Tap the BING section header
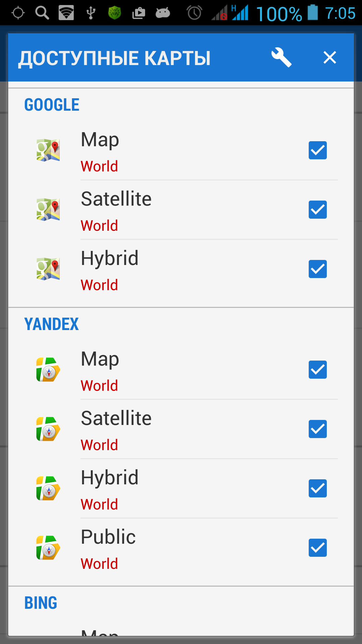 point(41,603)
